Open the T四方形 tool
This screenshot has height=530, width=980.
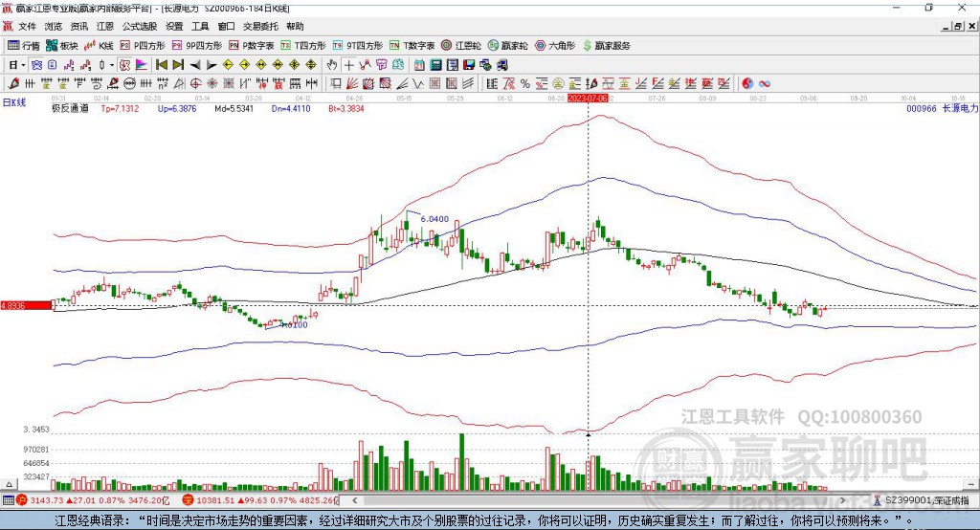[x=303, y=46]
